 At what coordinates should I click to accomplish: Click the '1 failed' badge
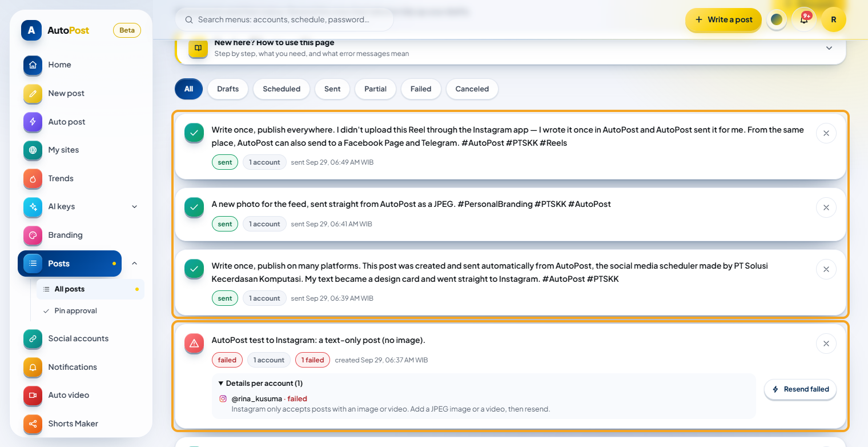pyautogui.click(x=312, y=360)
